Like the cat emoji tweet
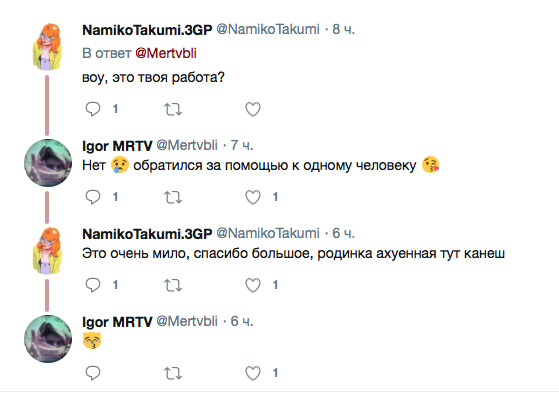Viewport: 559px width, 395px height. [x=253, y=373]
